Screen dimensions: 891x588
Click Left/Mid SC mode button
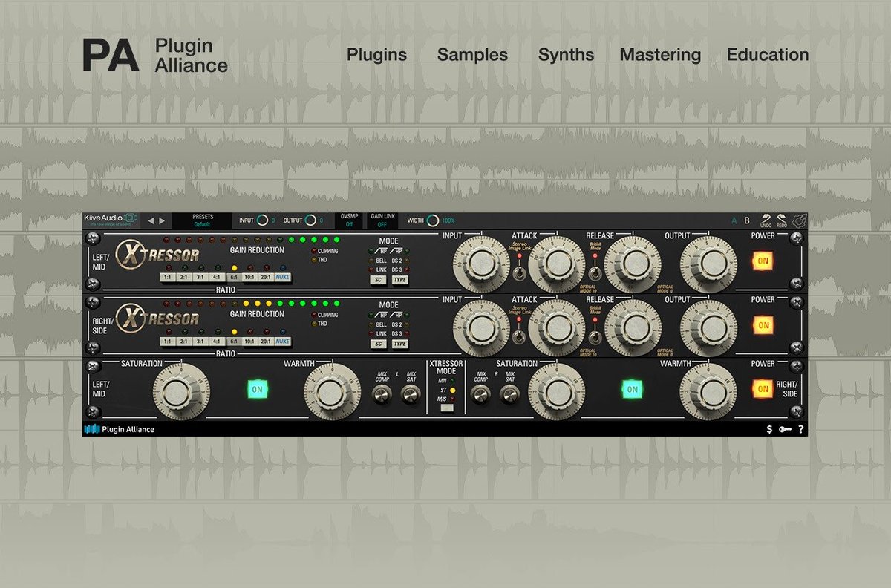click(x=378, y=280)
